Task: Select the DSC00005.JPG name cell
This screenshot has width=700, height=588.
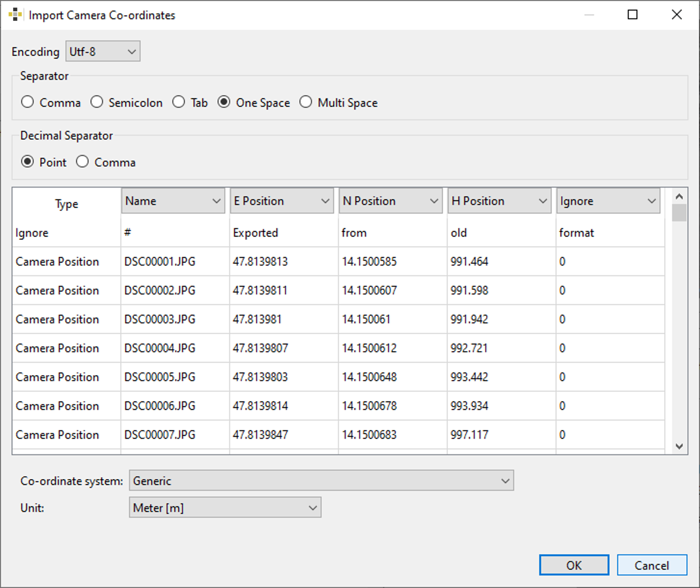Action: click(175, 377)
